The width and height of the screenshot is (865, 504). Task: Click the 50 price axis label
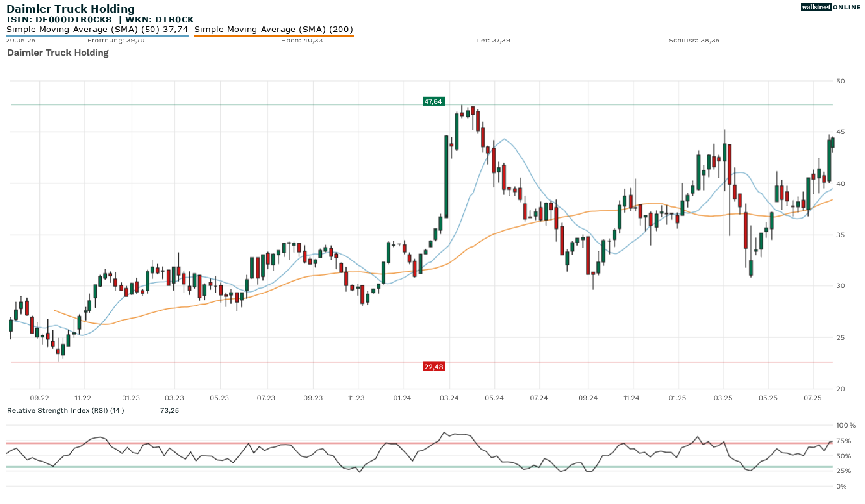coord(841,81)
